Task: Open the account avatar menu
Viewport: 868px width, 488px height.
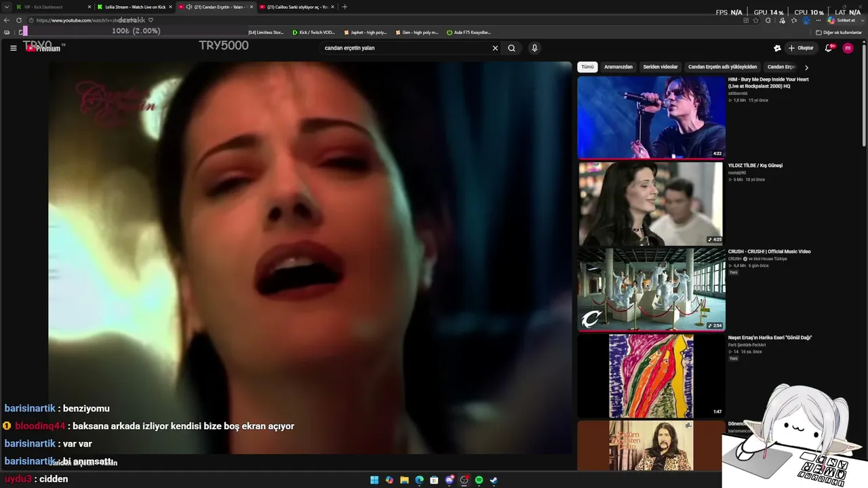Action: [x=848, y=48]
